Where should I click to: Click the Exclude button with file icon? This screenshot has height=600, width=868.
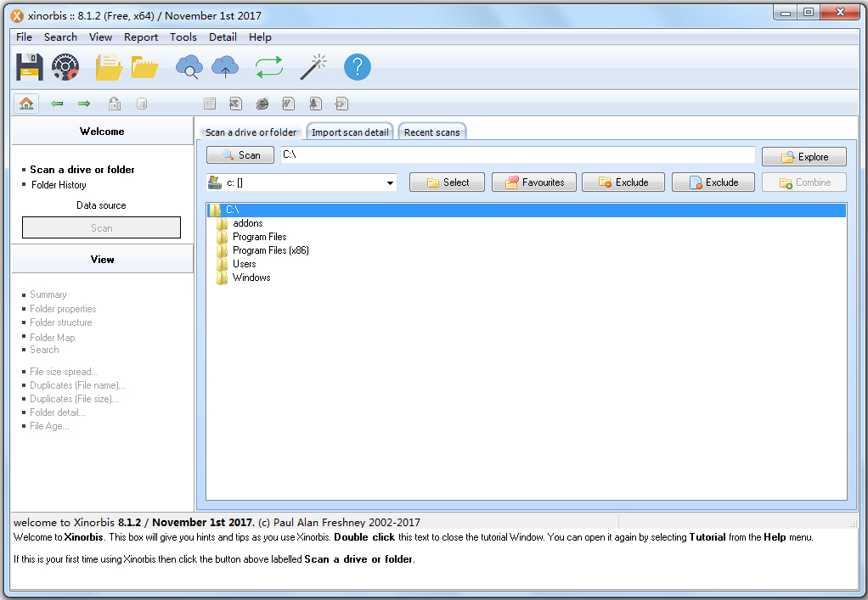click(x=713, y=182)
